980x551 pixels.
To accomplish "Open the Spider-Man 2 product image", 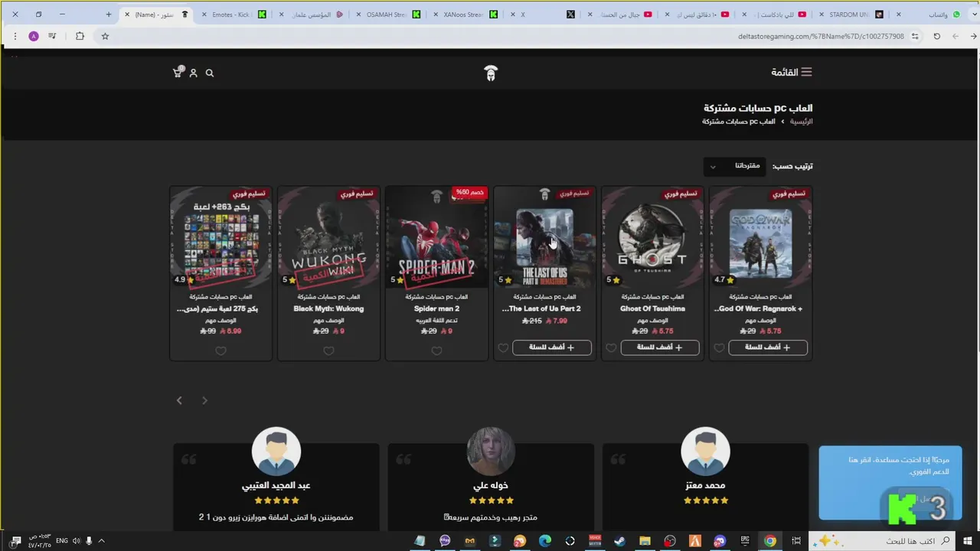I will point(436,239).
